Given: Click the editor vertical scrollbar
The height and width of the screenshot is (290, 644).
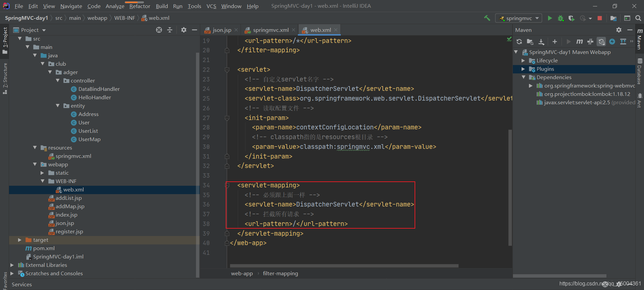Looking at the screenshot, I should pyautogui.click(x=510, y=188).
